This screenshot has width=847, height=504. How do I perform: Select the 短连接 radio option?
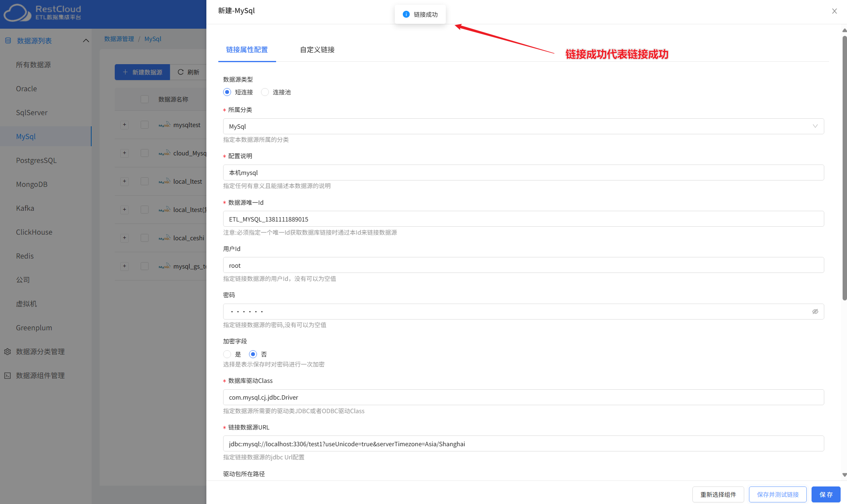point(227,92)
